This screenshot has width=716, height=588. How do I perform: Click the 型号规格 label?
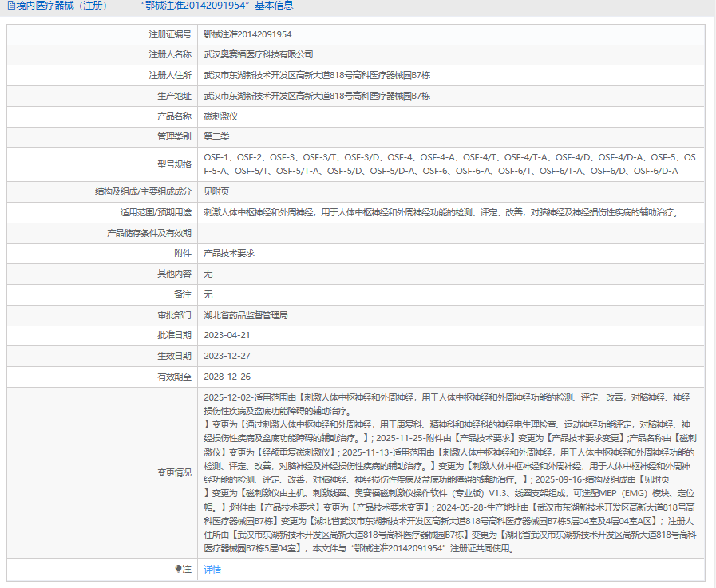pyautogui.click(x=175, y=164)
